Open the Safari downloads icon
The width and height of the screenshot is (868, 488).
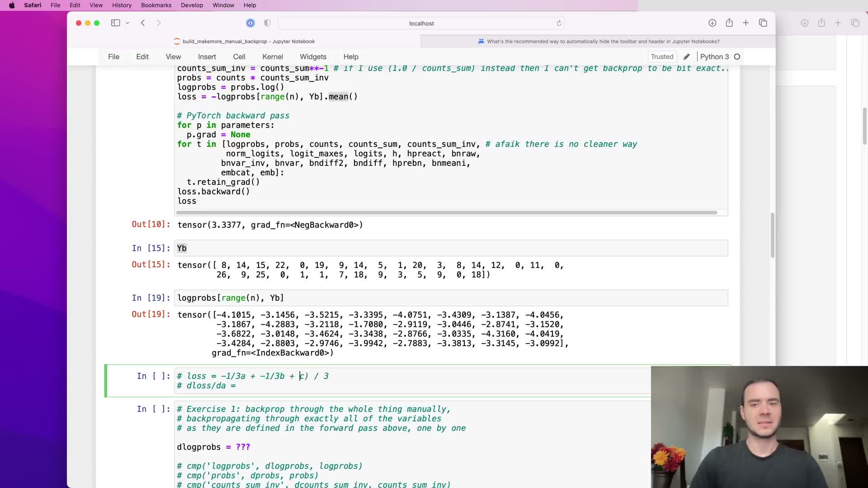(x=712, y=23)
